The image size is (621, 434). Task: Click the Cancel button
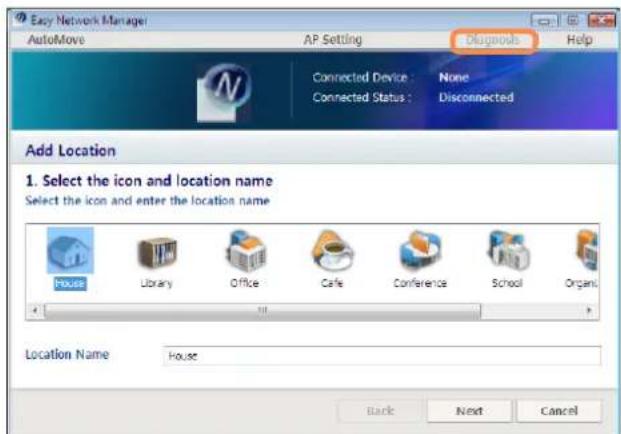559,411
